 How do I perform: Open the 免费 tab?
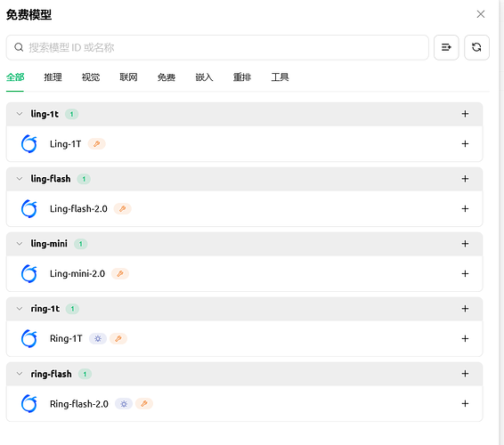tap(167, 77)
